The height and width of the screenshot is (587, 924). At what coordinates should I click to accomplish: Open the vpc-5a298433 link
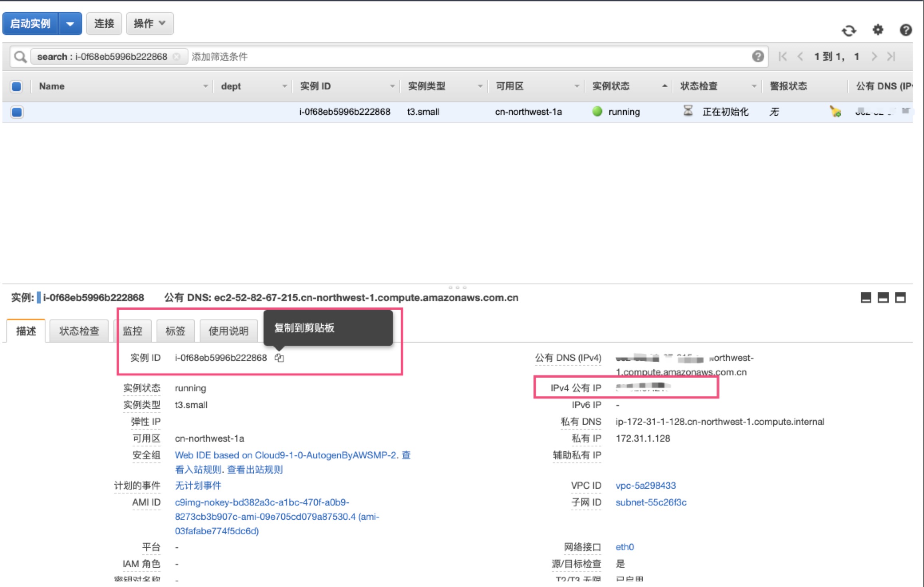[x=645, y=486]
